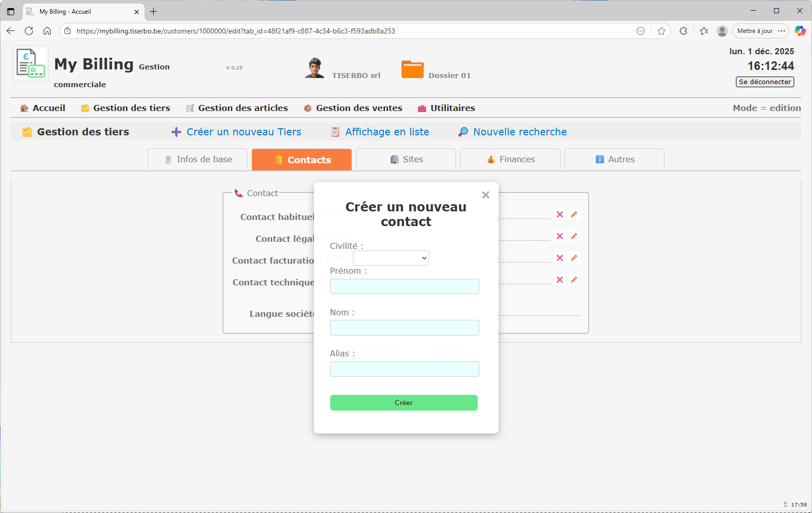
Task: Edit the Contact facturation entry
Action: coord(574,258)
